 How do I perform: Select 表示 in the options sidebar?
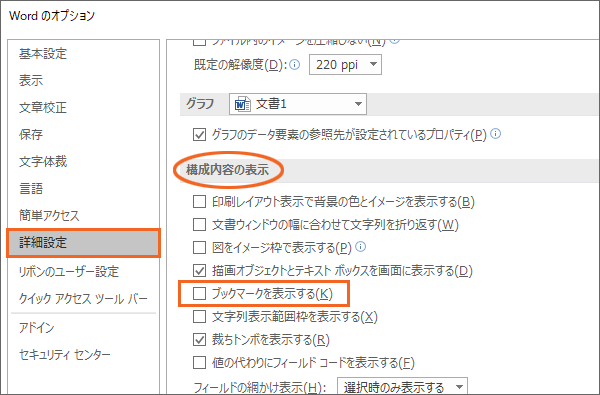(x=31, y=80)
